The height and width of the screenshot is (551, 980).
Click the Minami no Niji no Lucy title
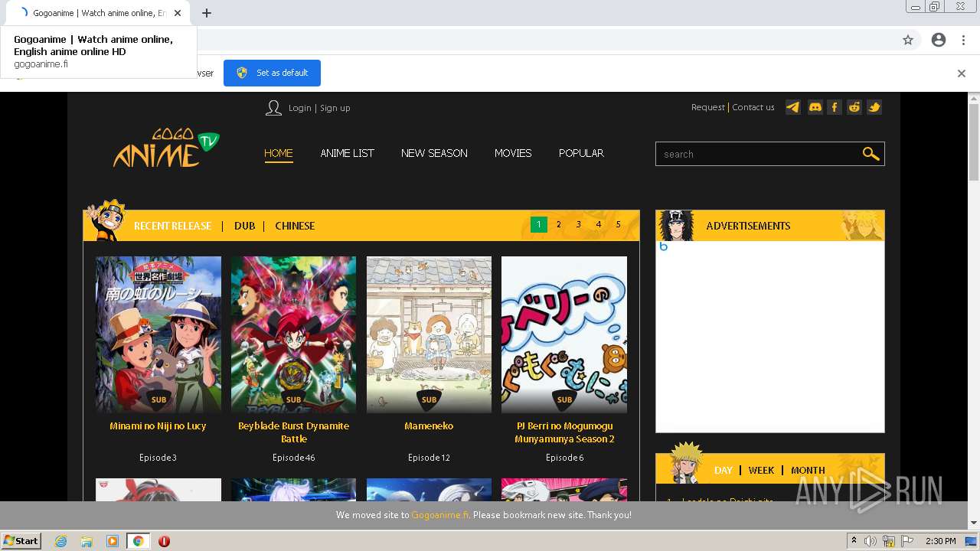coord(158,426)
